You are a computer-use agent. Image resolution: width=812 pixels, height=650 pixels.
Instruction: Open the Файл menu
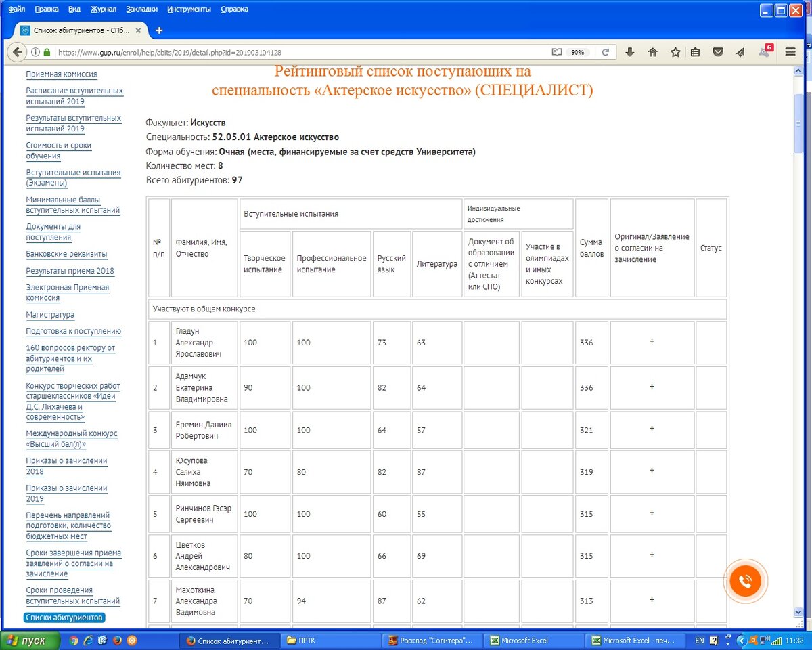(17, 9)
